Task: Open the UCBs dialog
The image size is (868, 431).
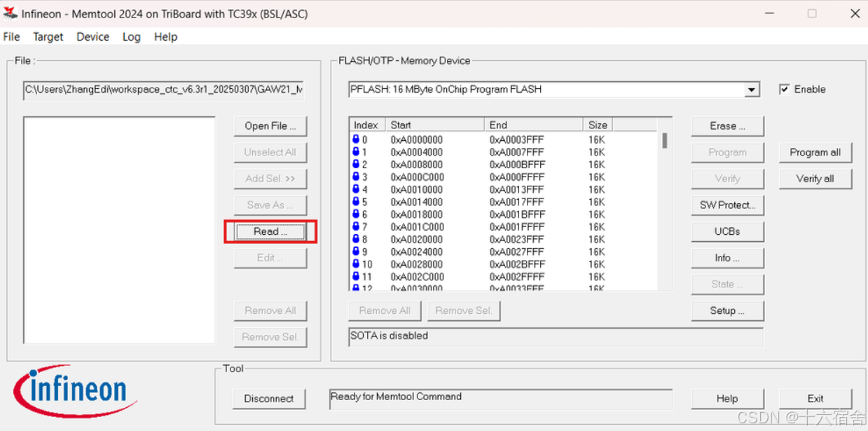Action: [727, 231]
